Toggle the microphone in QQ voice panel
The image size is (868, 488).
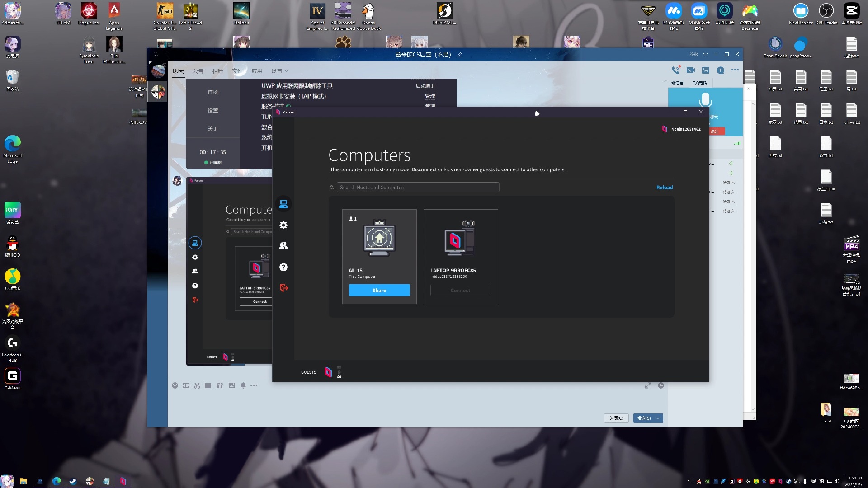click(705, 99)
